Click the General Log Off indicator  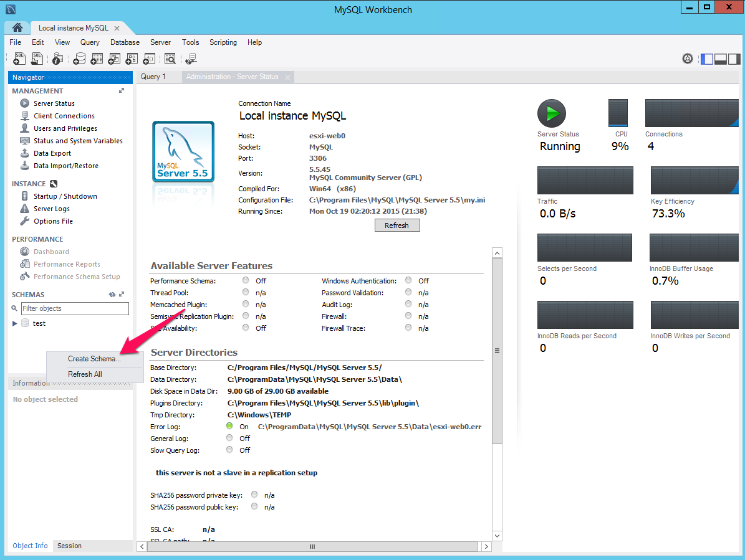229,438
